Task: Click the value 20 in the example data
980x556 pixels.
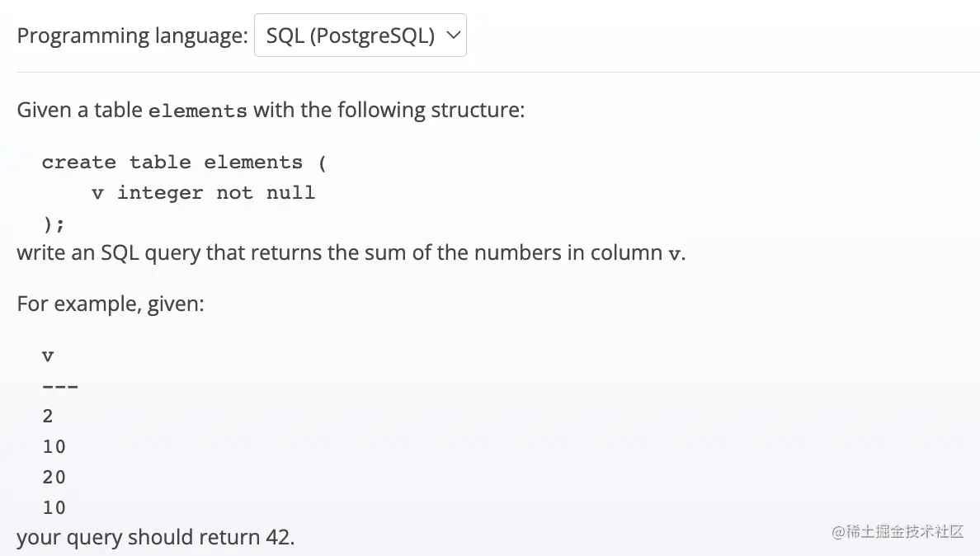Action: pyautogui.click(x=54, y=477)
